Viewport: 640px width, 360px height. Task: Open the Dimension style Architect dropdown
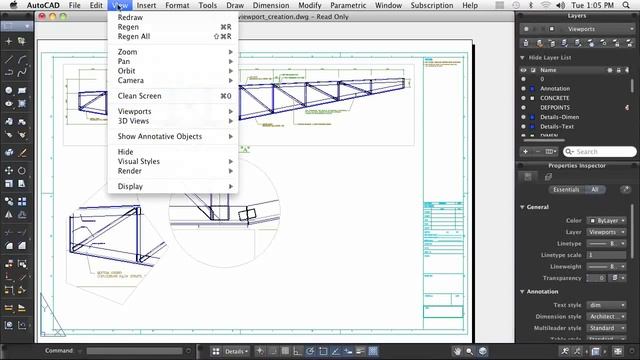pyautogui.click(x=607, y=316)
